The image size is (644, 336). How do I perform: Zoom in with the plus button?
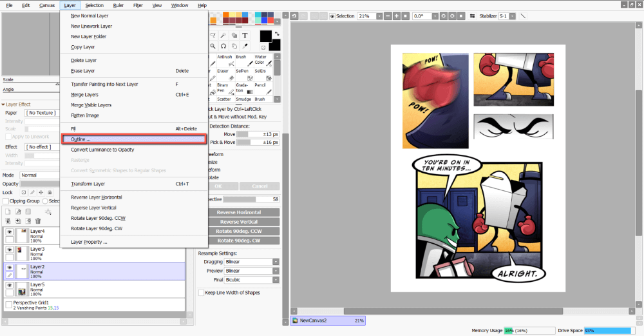pos(396,16)
